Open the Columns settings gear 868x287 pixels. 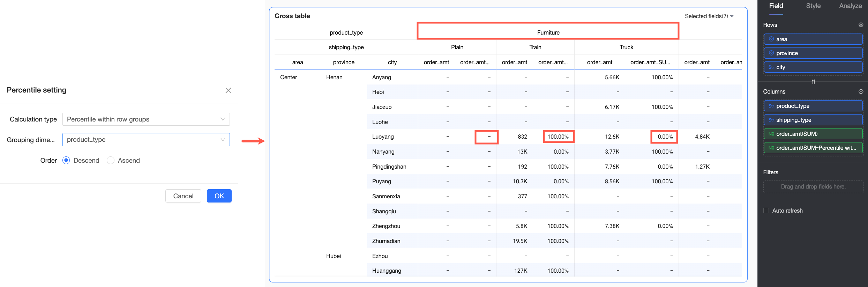tap(861, 92)
